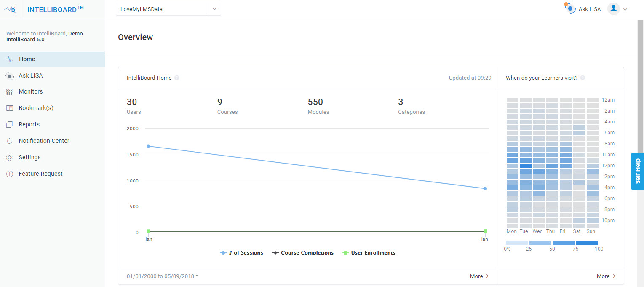Click the Settings gear icon
This screenshot has height=287, width=644.
10,158
